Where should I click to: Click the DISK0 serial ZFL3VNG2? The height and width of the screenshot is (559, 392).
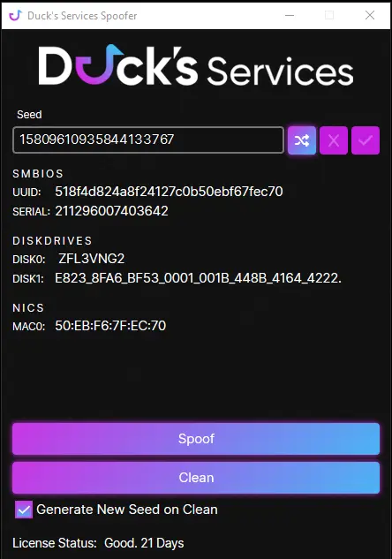click(92, 259)
